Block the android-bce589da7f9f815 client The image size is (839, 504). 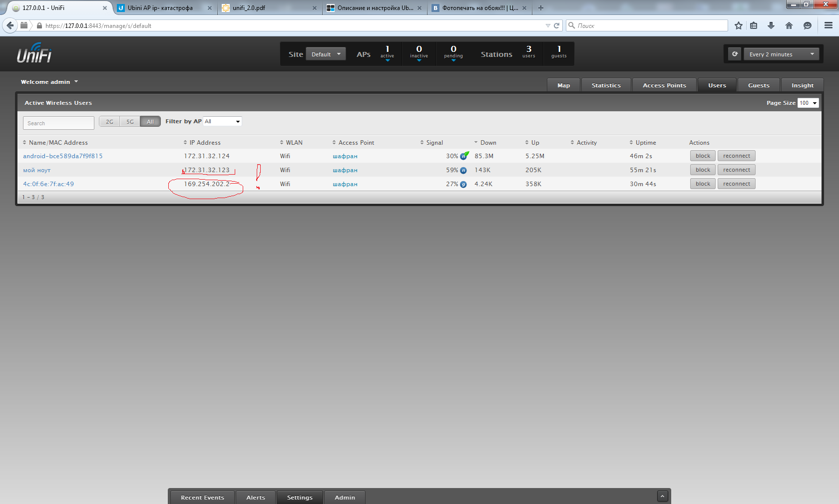click(703, 156)
